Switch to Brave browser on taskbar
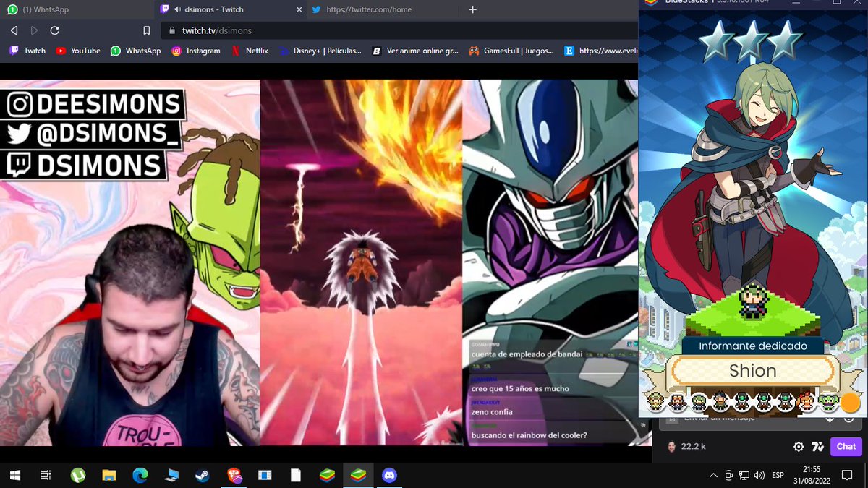Viewport: 868px width, 488px height. pos(234,475)
